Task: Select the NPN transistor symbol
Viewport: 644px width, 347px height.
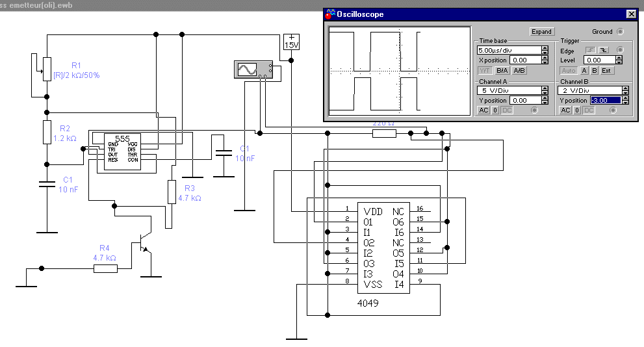Action: 144,247
